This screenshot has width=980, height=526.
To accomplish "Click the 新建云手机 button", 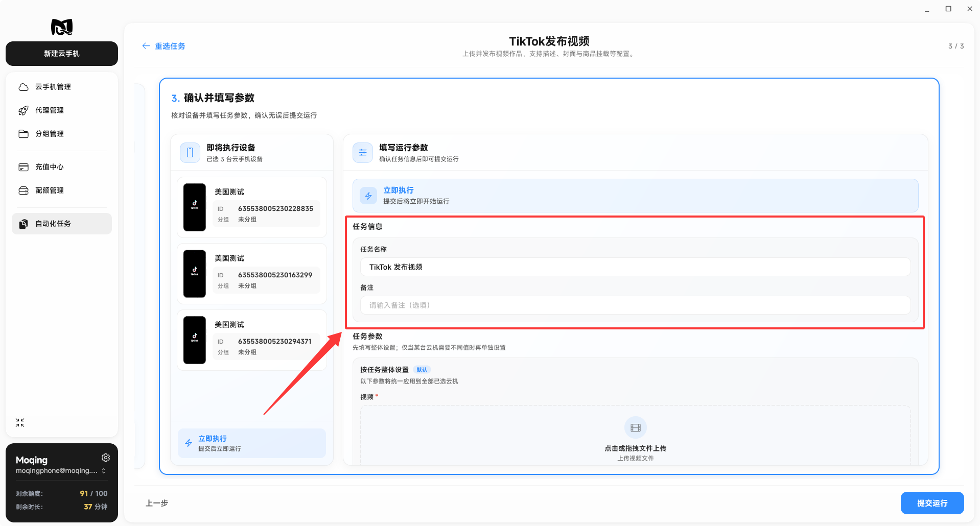I will point(62,54).
